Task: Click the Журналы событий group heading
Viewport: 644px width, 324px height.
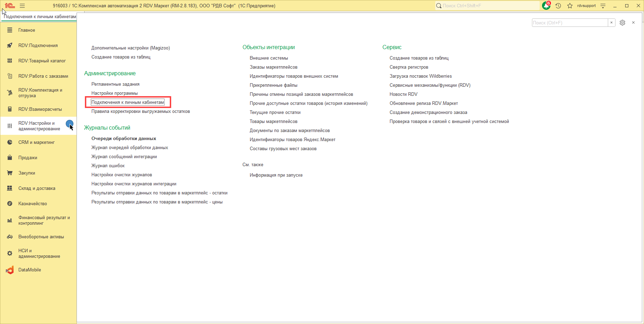Action: 107,128
